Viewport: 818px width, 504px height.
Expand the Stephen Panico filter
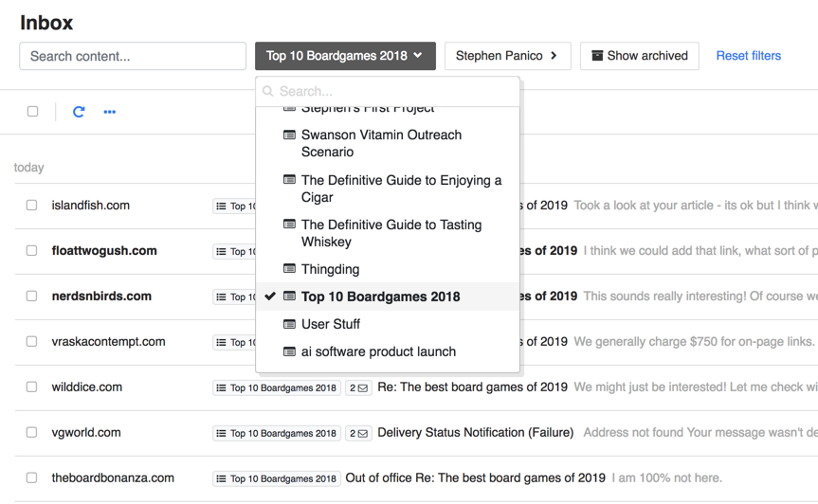507,56
